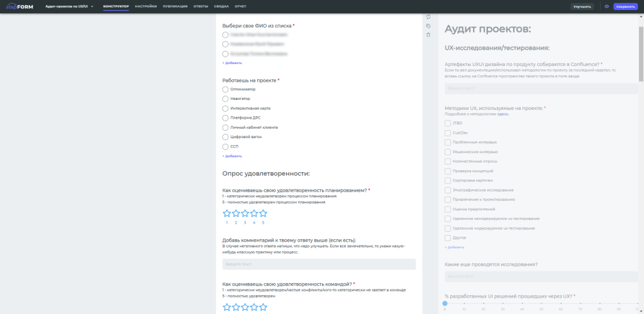The image size is (644, 314).
Task: Switch to the Настройки tab
Action: [146, 6]
